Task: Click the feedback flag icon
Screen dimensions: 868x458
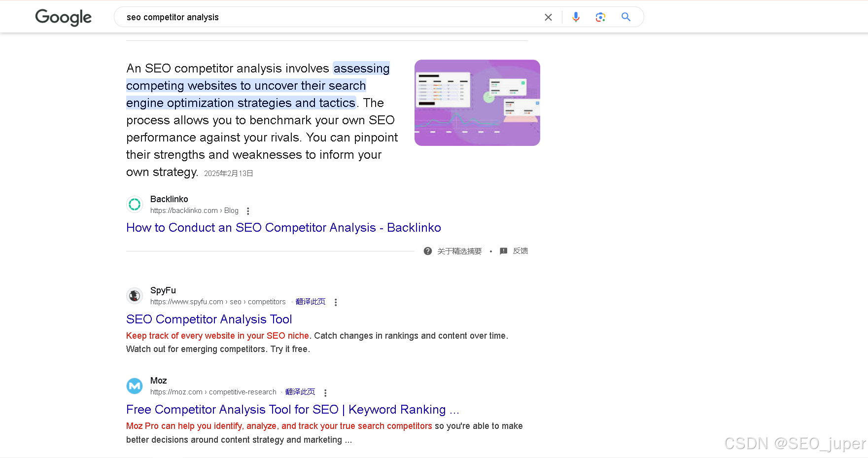Action: [504, 251]
